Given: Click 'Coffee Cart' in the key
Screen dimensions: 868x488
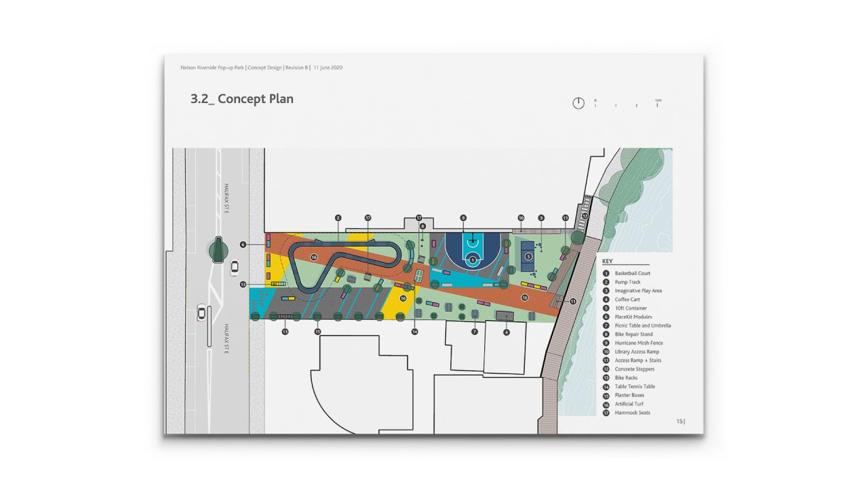Looking at the screenshot, I should [627, 300].
